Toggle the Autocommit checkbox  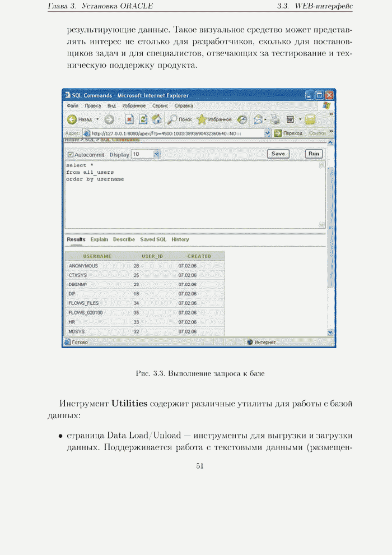tap(70, 154)
